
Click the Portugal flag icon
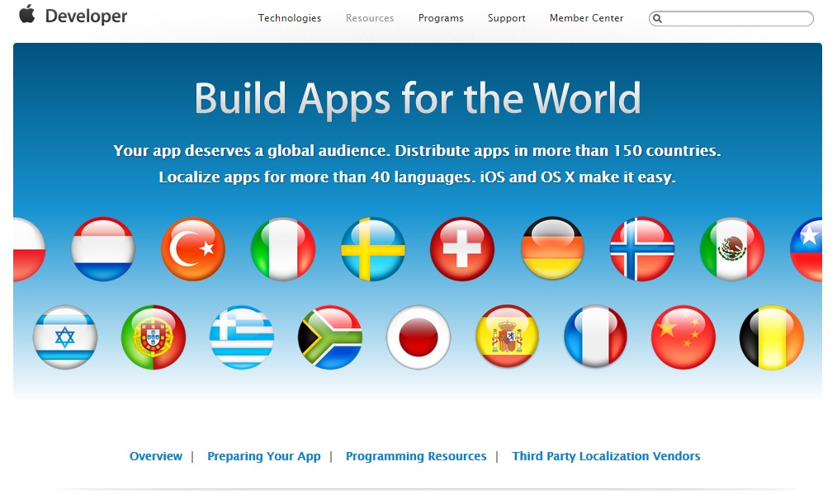[154, 337]
